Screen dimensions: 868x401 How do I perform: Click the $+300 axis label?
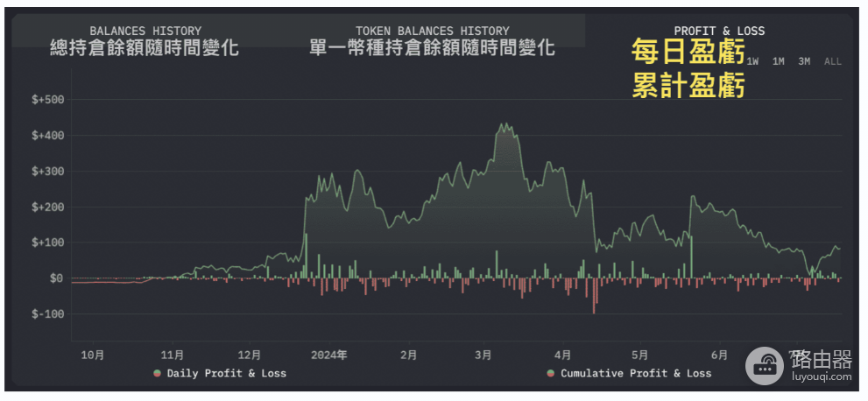tap(49, 172)
